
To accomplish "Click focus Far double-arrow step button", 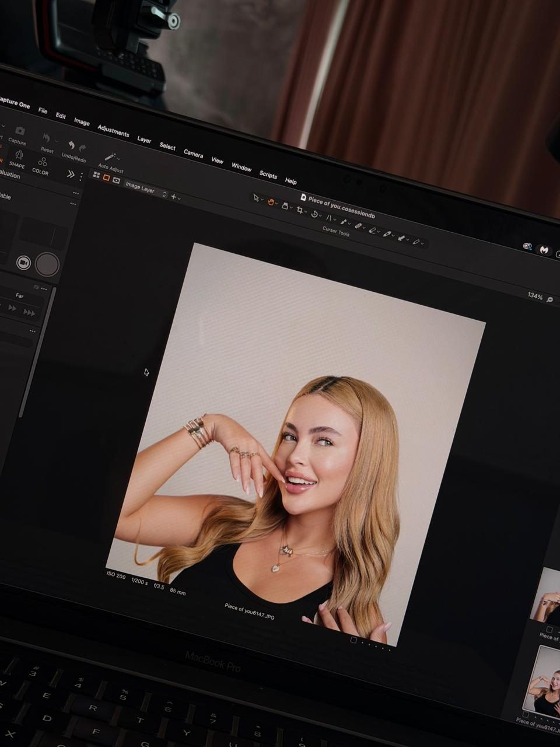I will click(12, 308).
